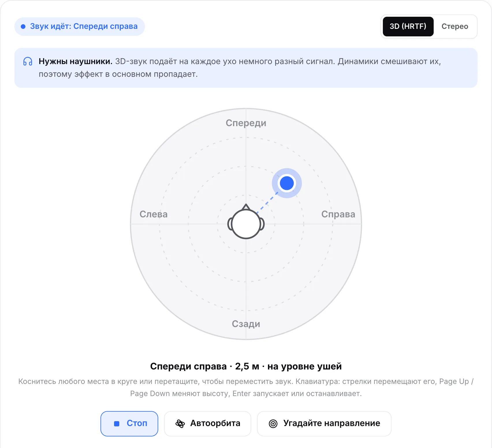Click the orbit icon on Автоорбита
The width and height of the screenshot is (492, 448).
click(x=180, y=423)
